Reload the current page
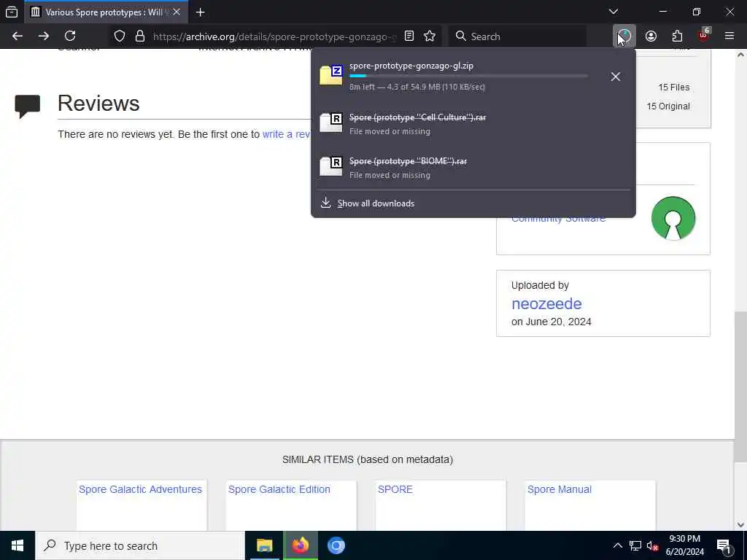The height and width of the screenshot is (560, 747). click(x=70, y=36)
